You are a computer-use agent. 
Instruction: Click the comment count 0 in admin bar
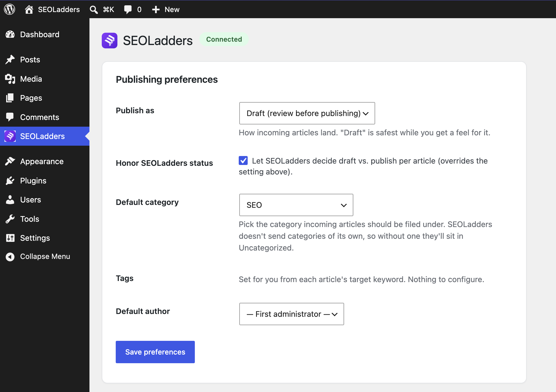click(139, 10)
